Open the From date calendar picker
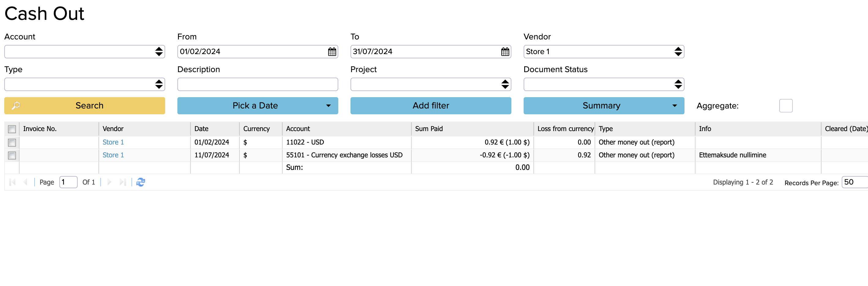868x286 pixels. (x=332, y=51)
